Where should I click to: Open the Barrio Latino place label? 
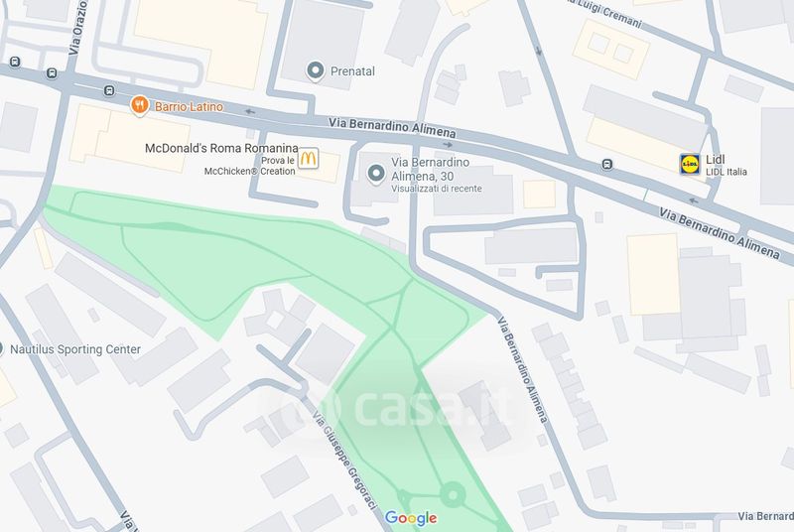coord(189,107)
